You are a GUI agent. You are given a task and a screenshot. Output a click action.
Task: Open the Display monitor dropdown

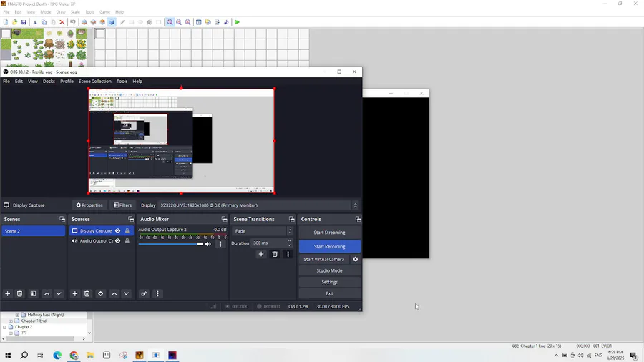click(x=259, y=205)
